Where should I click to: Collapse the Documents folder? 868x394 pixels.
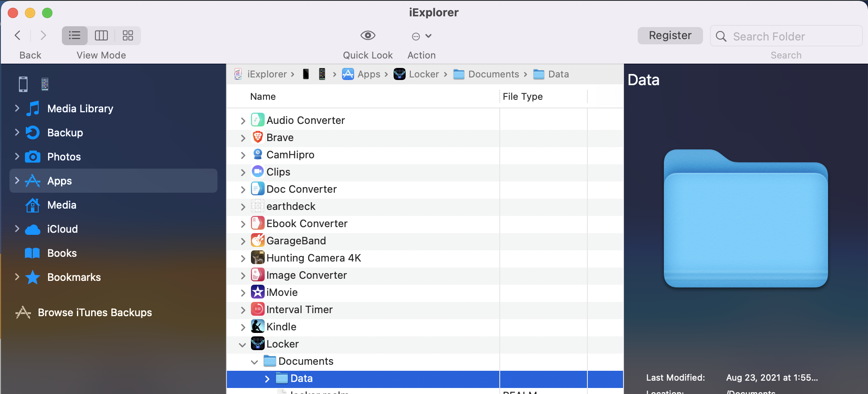(254, 362)
